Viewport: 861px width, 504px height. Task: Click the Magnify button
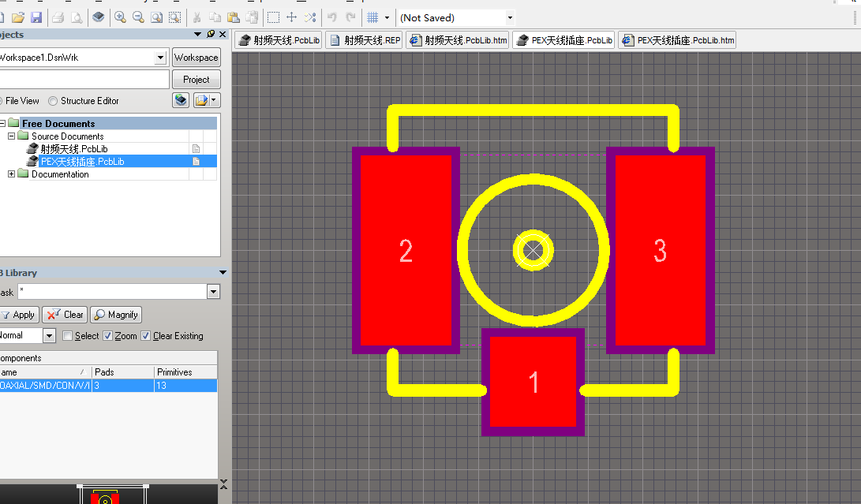point(116,315)
